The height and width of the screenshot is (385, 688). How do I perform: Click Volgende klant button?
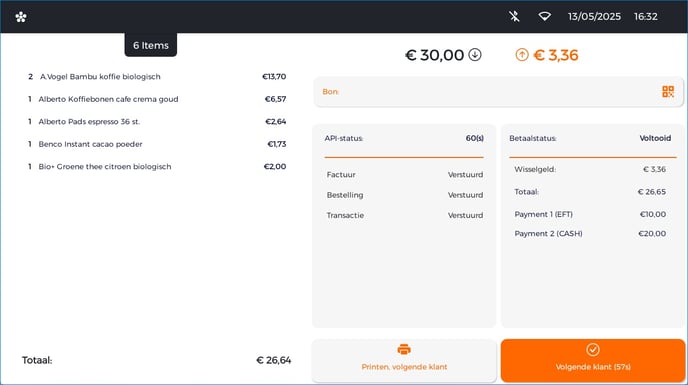tap(592, 360)
